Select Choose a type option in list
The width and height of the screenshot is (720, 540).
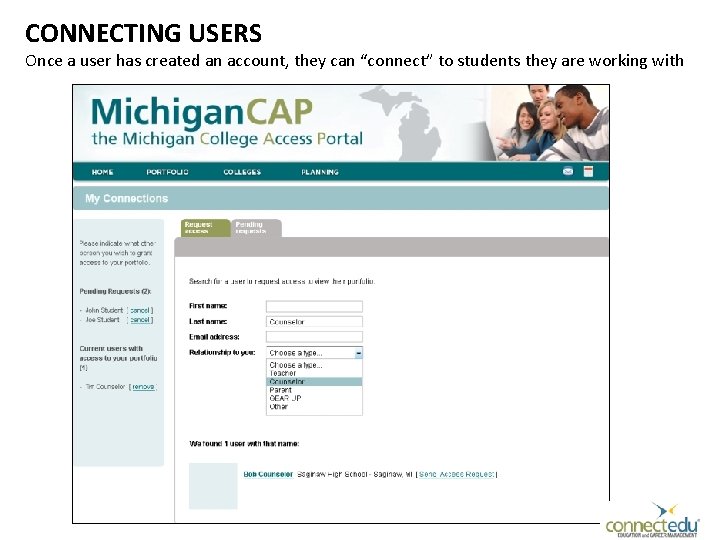pos(314,365)
